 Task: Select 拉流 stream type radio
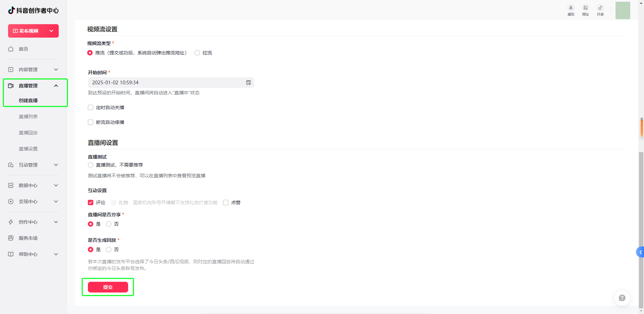[197, 53]
